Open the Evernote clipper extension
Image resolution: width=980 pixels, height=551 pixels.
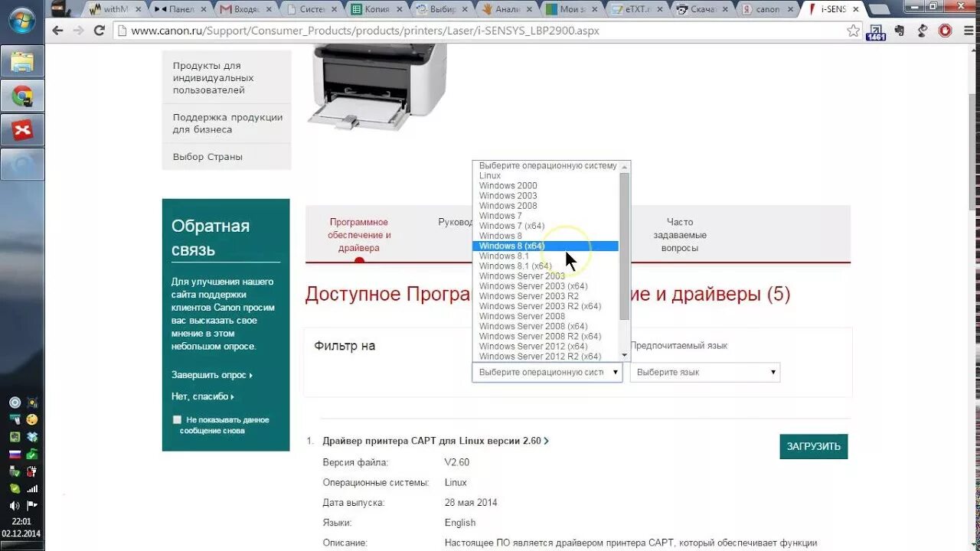(899, 31)
